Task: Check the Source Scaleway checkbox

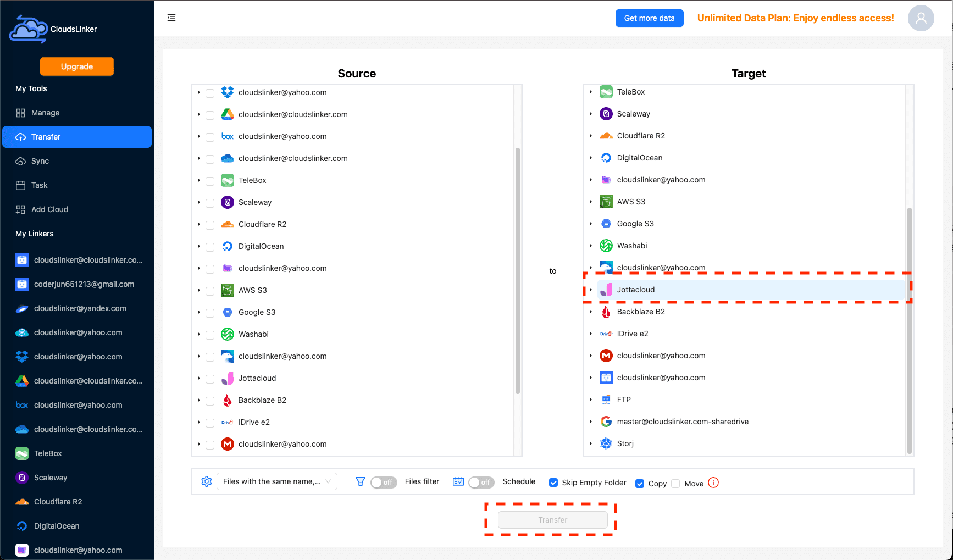Action: point(210,203)
